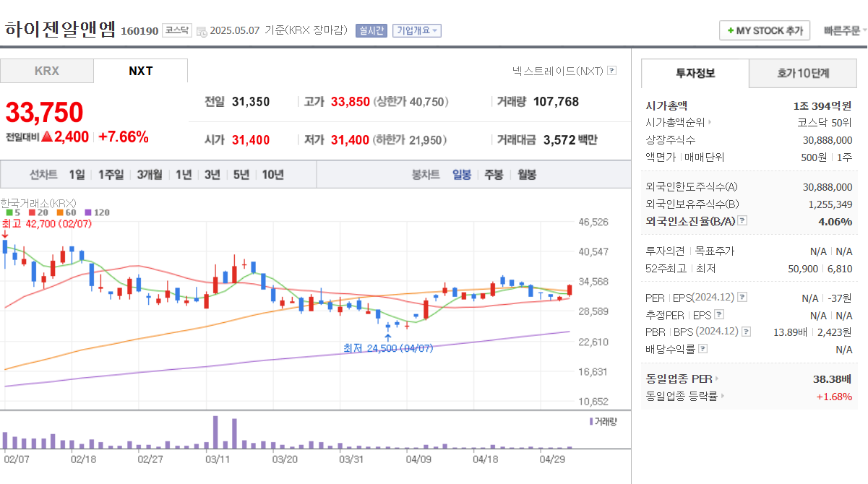The width and height of the screenshot is (868, 484).
Task: Click the 넥스트레이드(NXT) question mark icon
Action: (611, 70)
